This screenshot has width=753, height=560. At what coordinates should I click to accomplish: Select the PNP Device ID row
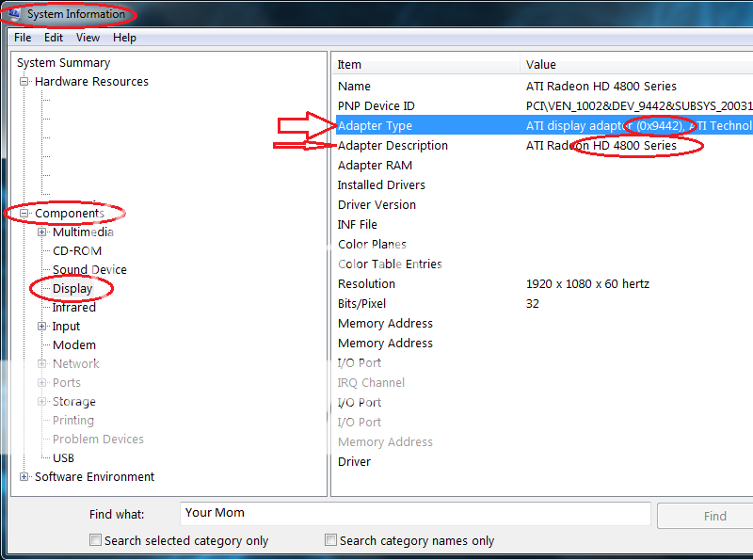(x=543, y=106)
